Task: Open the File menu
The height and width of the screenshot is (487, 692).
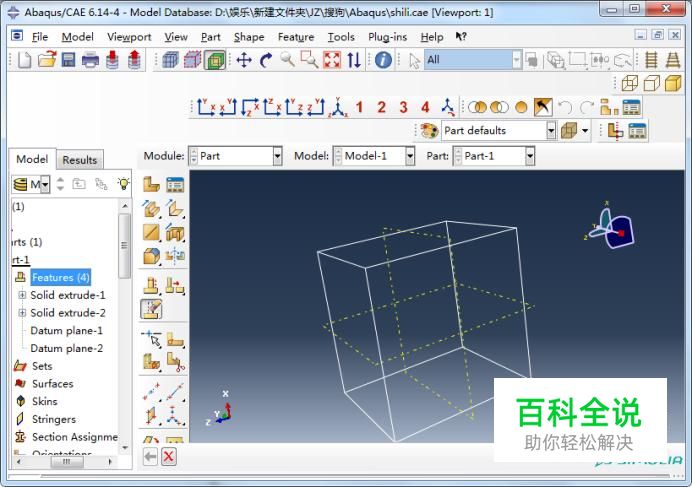Action: (x=40, y=37)
